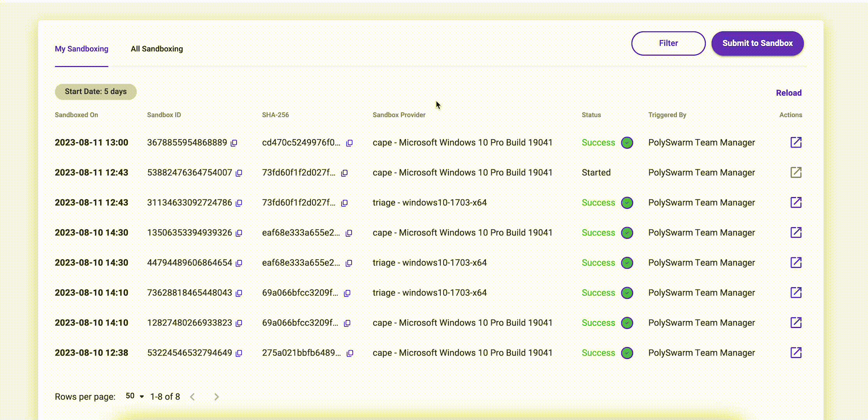Copy SHA-256 hash on the triage windows10-1703-x64 row
868x420 pixels.
(x=344, y=203)
